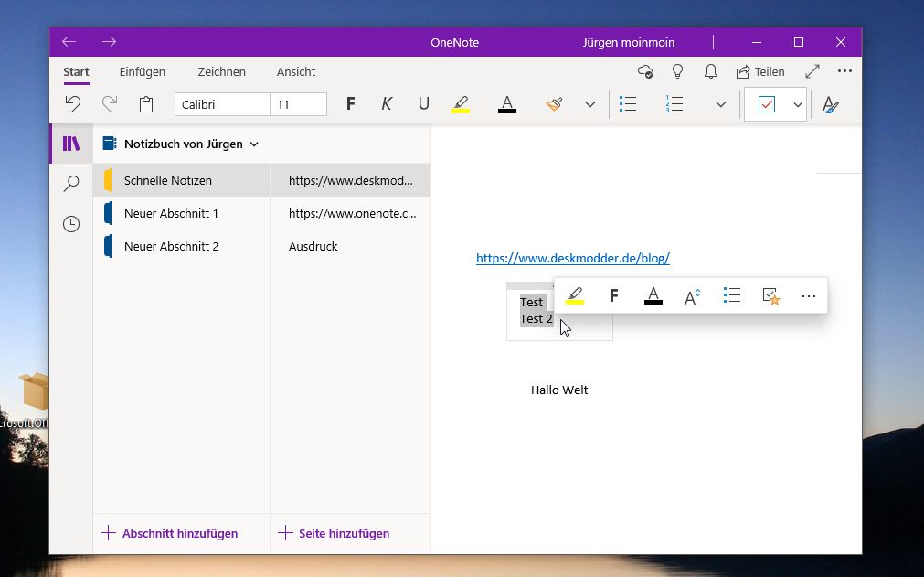Toggle italic (K) in the ribbon
The image size is (924, 577).
coord(387,104)
